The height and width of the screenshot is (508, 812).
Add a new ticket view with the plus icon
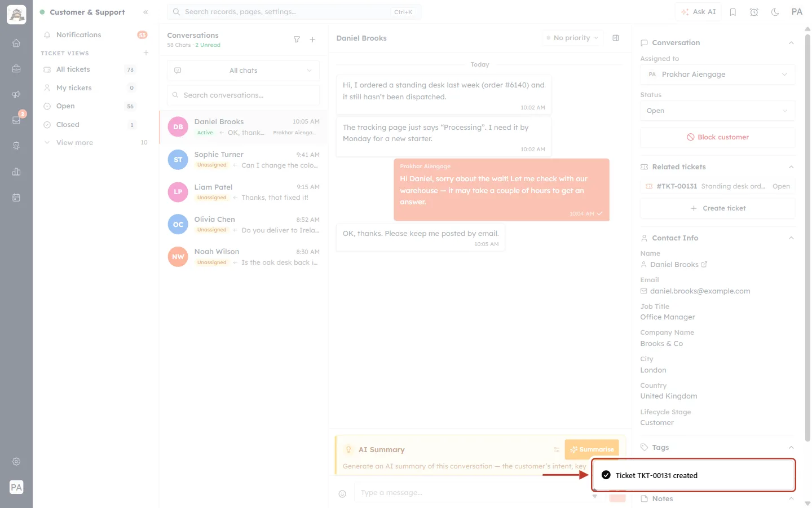146,53
